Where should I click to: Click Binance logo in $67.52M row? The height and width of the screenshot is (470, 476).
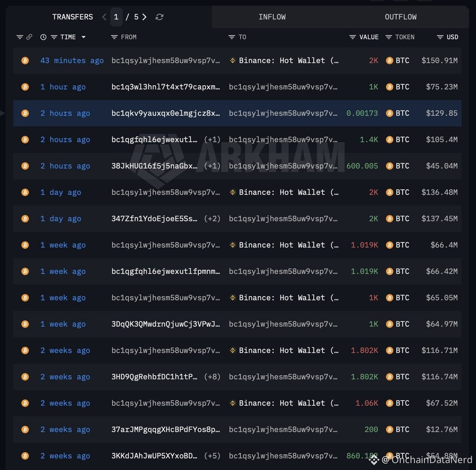pyautogui.click(x=233, y=403)
